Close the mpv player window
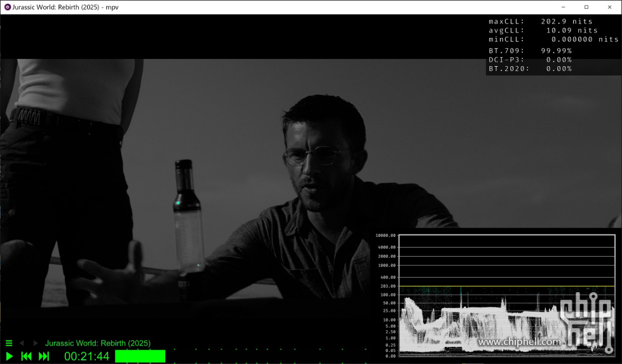Image resolution: width=622 pixels, height=364 pixels. [x=611, y=7]
